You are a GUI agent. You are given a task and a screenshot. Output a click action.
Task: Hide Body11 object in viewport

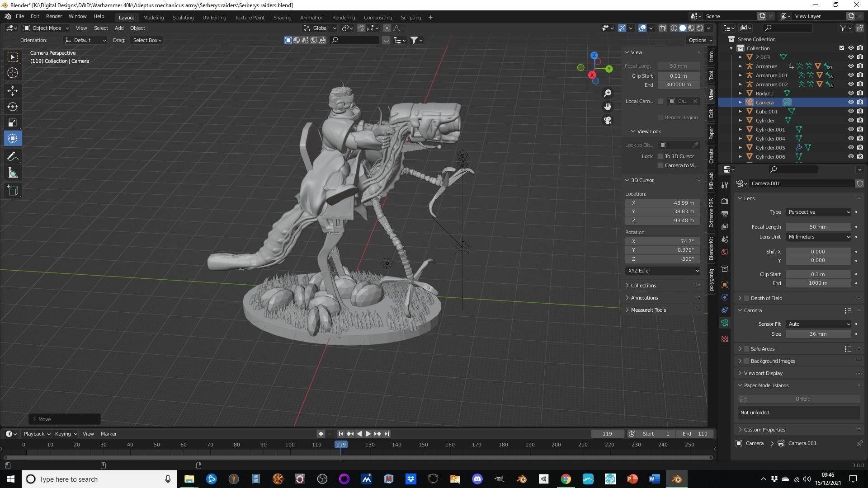click(851, 94)
